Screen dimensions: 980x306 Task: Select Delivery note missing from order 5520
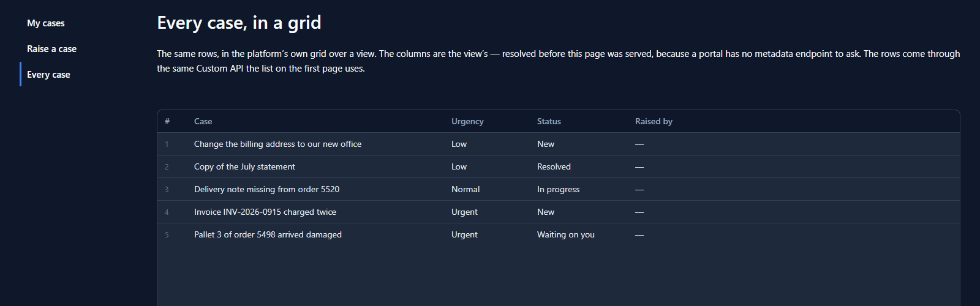[266, 189]
